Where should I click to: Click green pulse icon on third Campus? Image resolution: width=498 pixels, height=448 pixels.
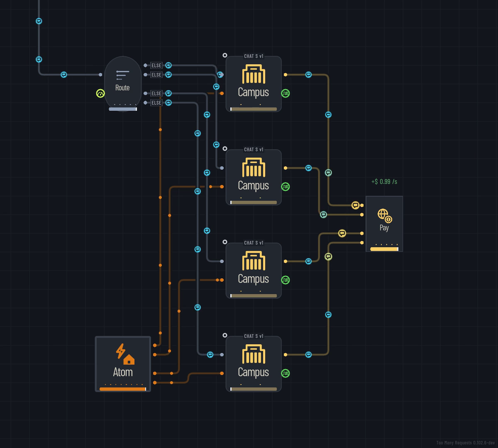pos(286,280)
